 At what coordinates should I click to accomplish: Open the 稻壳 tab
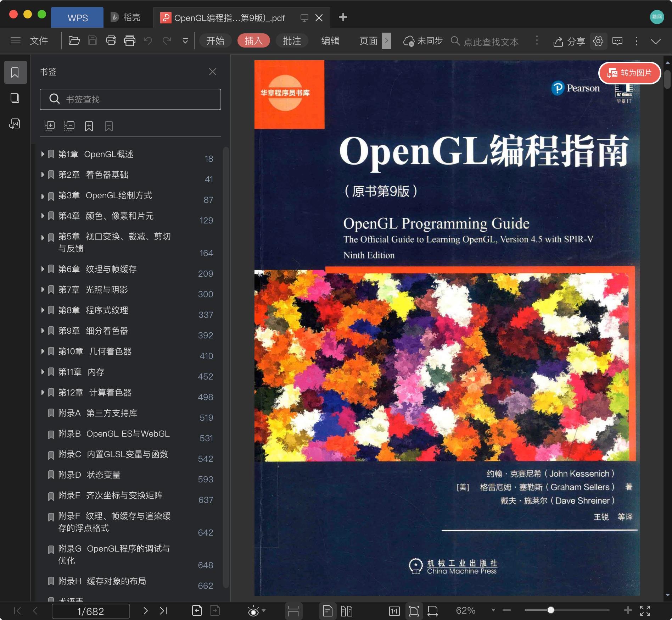click(x=125, y=17)
